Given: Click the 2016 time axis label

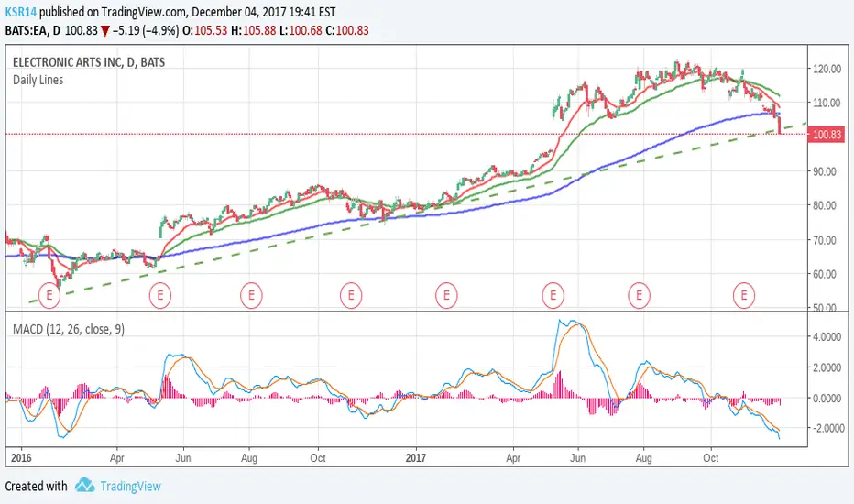Looking at the screenshot, I should pos(21,457).
